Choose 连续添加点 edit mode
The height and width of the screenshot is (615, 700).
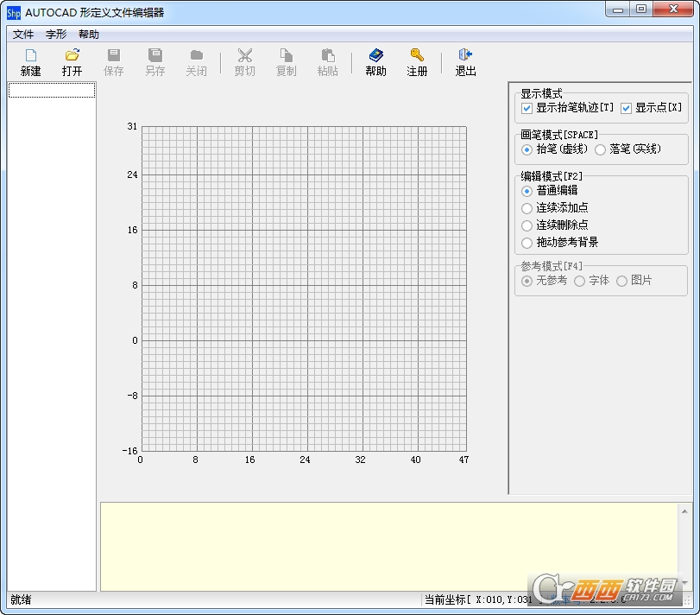click(x=527, y=208)
